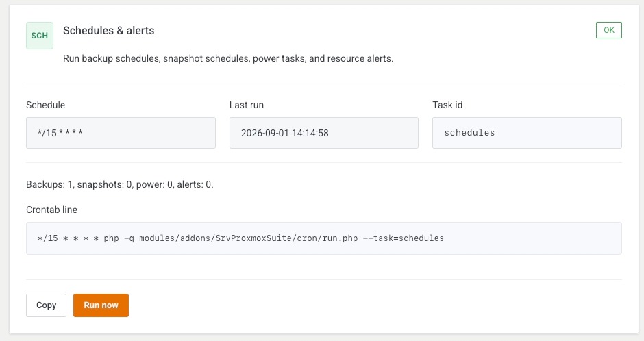The height and width of the screenshot is (341, 644).
Task: Click the SCH schedules badge icon
Action: [40, 36]
